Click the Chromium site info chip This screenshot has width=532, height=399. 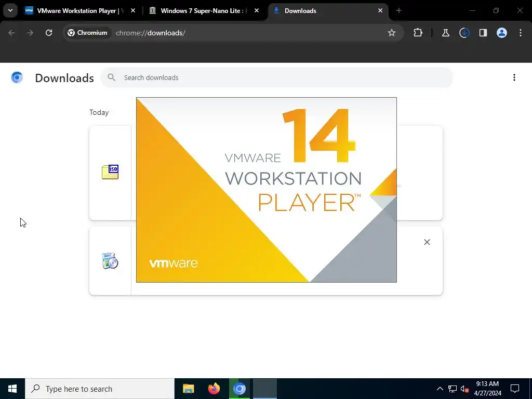tap(87, 33)
